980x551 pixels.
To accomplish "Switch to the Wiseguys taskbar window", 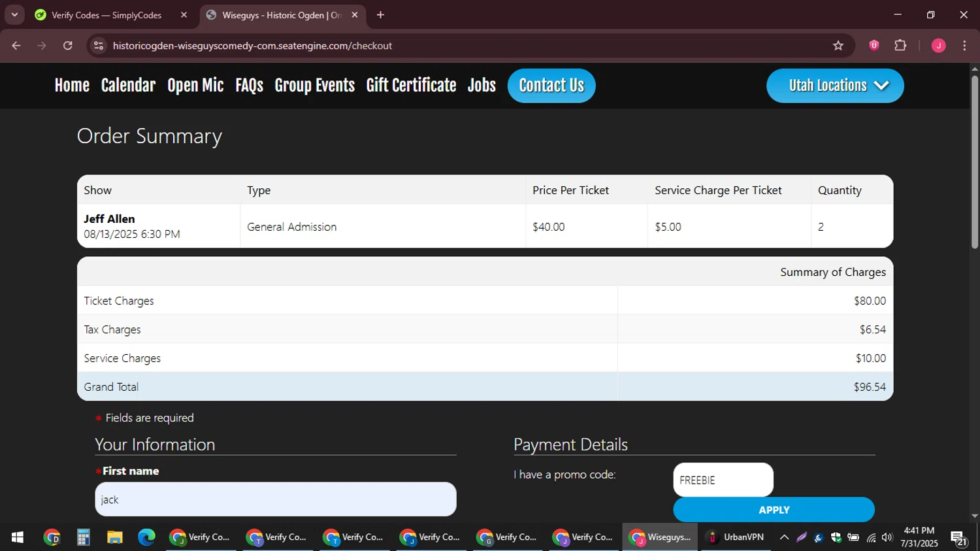I will click(x=660, y=537).
